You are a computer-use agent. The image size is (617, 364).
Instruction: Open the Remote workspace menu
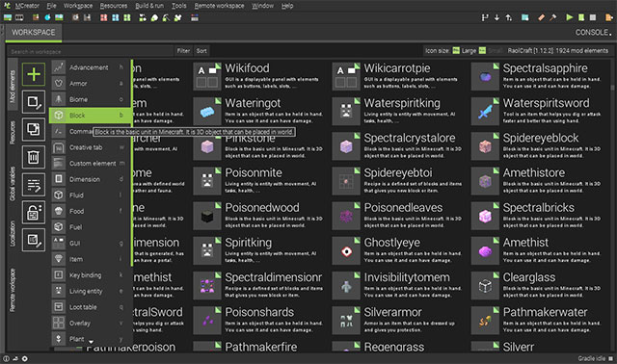(219, 6)
